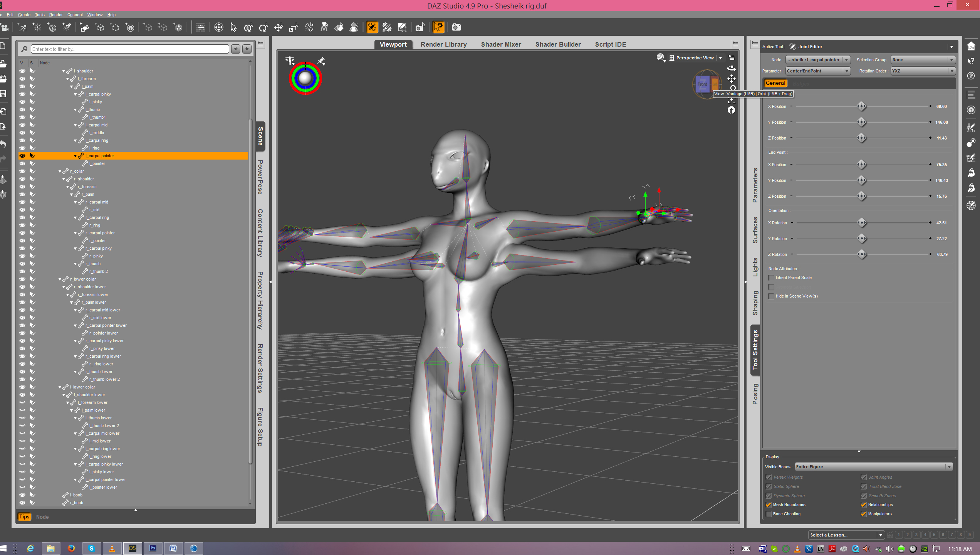
Task: Create new spotlight from toolbar
Action: (x=67, y=27)
